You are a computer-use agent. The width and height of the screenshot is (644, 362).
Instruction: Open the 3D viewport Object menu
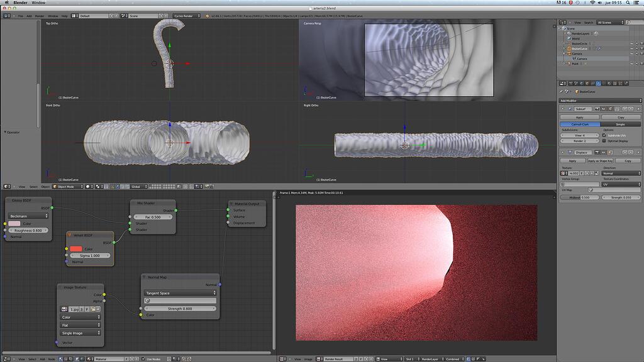pyautogui.click(x=45, y=187)
